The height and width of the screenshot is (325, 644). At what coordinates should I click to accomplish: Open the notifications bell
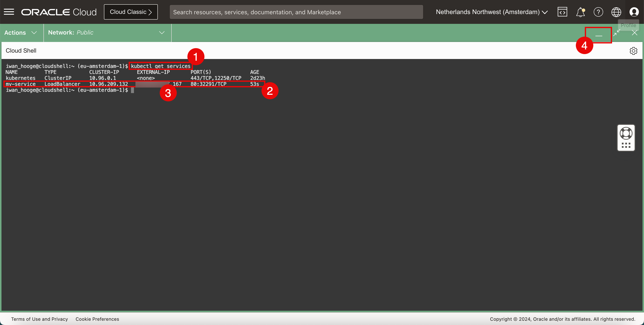coord(580,12)
